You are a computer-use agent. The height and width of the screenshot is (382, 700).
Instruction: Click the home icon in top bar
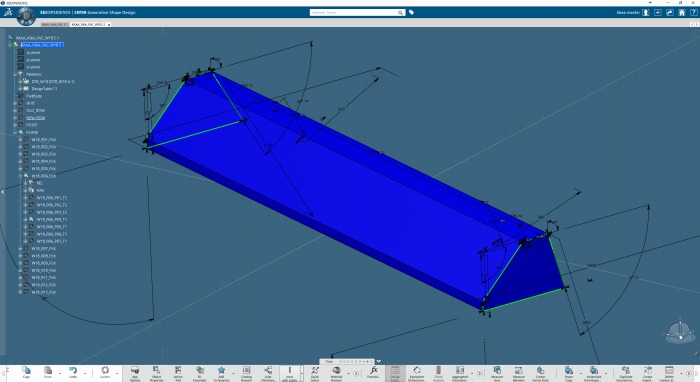pyautogui.click(x=682, y=12)
